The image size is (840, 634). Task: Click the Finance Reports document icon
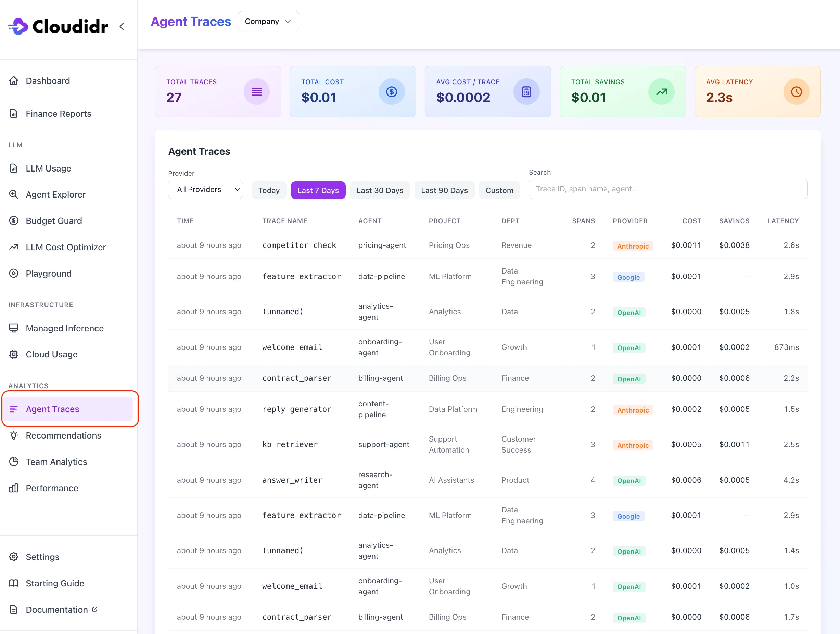tap(14, 114)
